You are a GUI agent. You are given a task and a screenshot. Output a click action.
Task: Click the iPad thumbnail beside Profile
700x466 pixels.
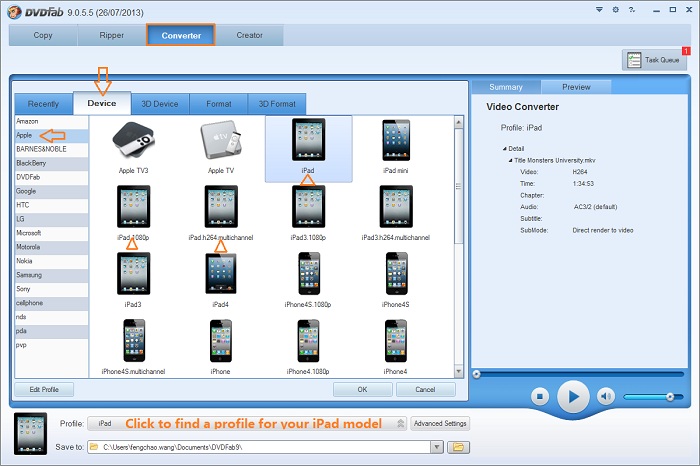[x=30, y=433]
